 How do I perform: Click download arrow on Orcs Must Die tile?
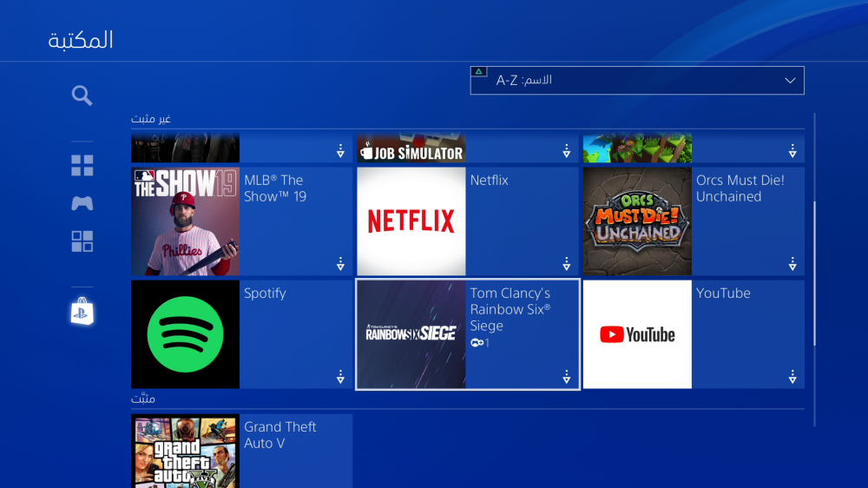coord(792,264)
